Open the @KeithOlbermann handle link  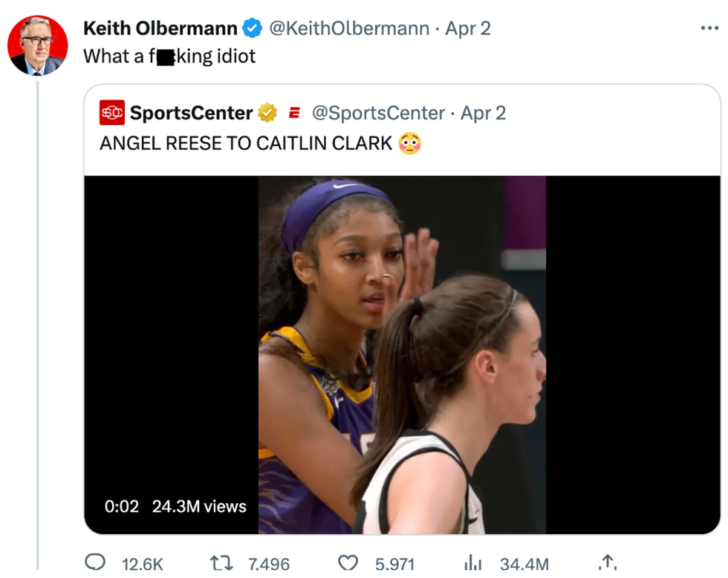pos(348,28)
